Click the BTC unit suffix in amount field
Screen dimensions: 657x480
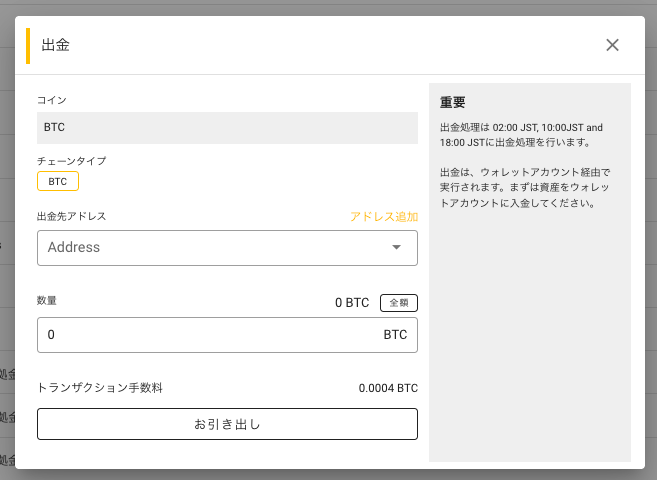[395, 335]
